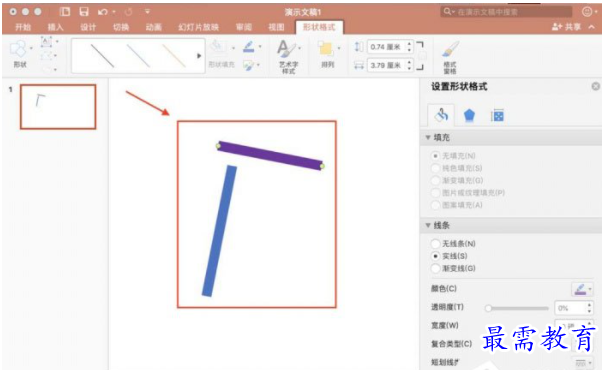Select the 图案填充(A) radio button
The width and height of the screenshot is (604, 370).
[435, 205]
